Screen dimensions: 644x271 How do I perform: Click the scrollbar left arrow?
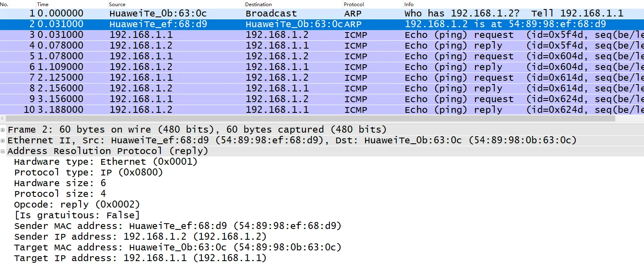(x=2, y=118)
